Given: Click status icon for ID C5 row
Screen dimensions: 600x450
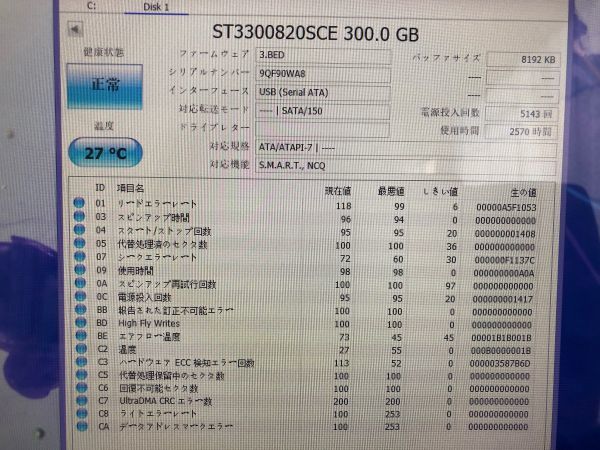Looking at the screenshot, I should [x=81, y=375].
